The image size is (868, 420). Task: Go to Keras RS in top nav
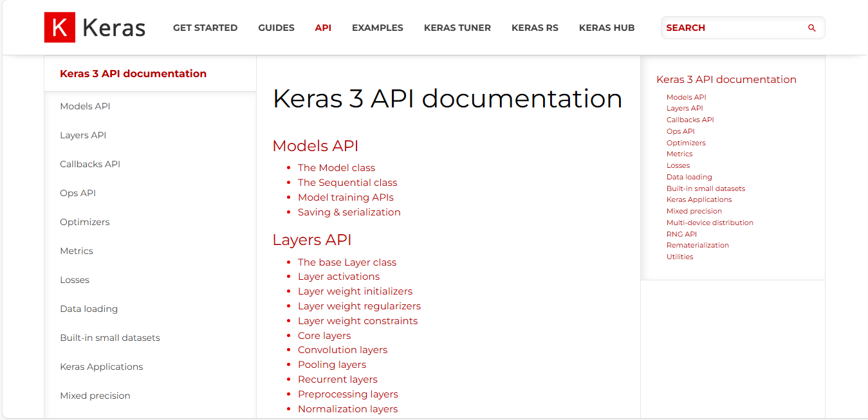click(535, 28)
